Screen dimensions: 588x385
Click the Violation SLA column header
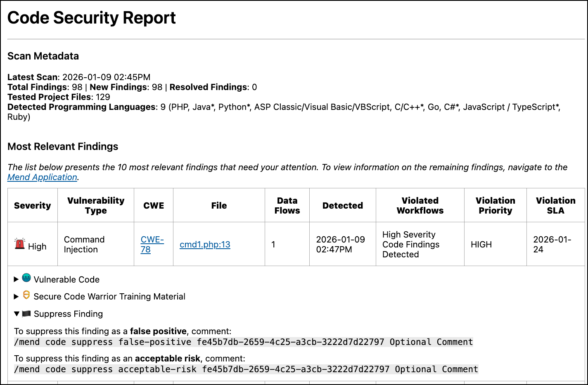point(555,206)
